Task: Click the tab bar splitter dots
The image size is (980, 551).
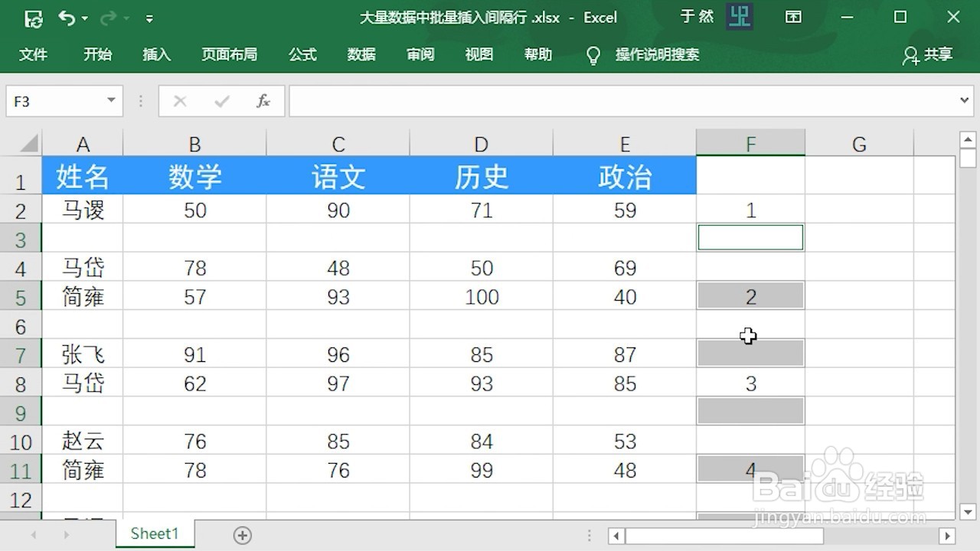Action: (589, 536)
